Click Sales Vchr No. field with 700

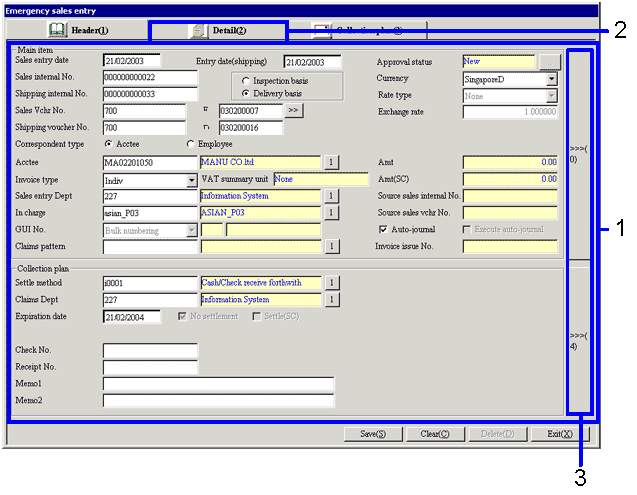point(144,111)
